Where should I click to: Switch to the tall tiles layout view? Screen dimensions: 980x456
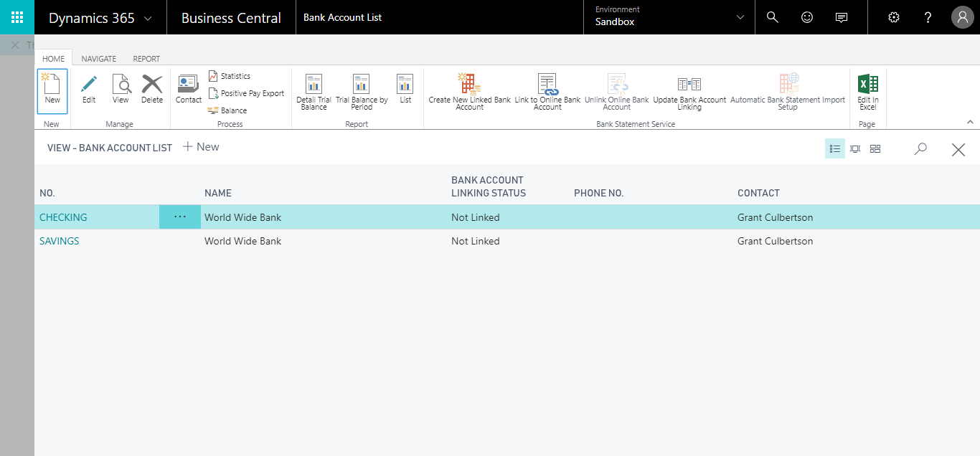[x=854, y=148]
